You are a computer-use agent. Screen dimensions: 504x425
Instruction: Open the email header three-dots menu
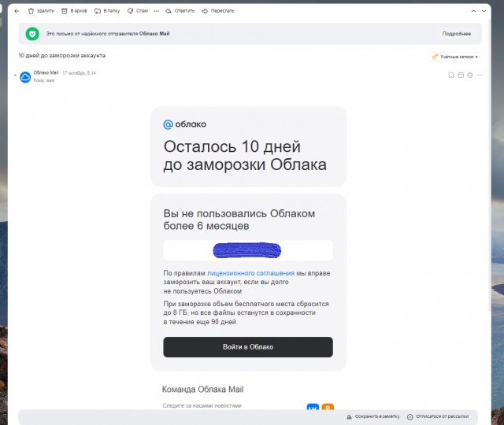click(480, 76)
